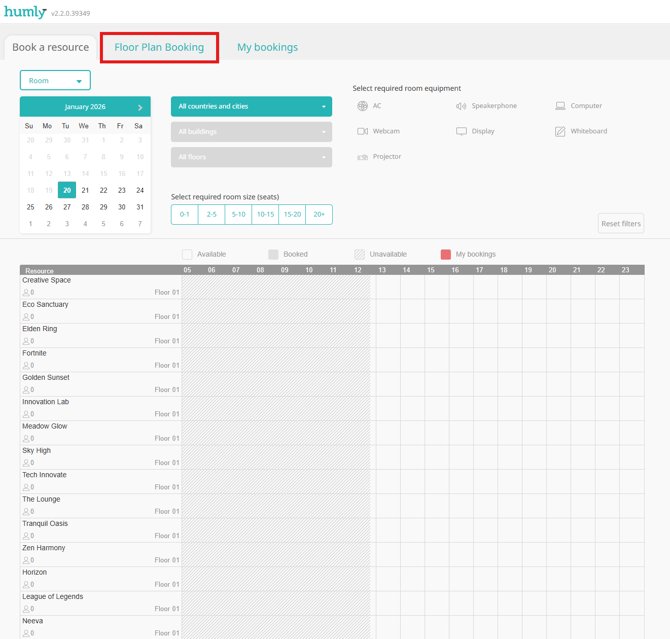Select the Projector equipment icon
Image resolution: width=670 pixels, height=639 pixels.
pos(362,157)
